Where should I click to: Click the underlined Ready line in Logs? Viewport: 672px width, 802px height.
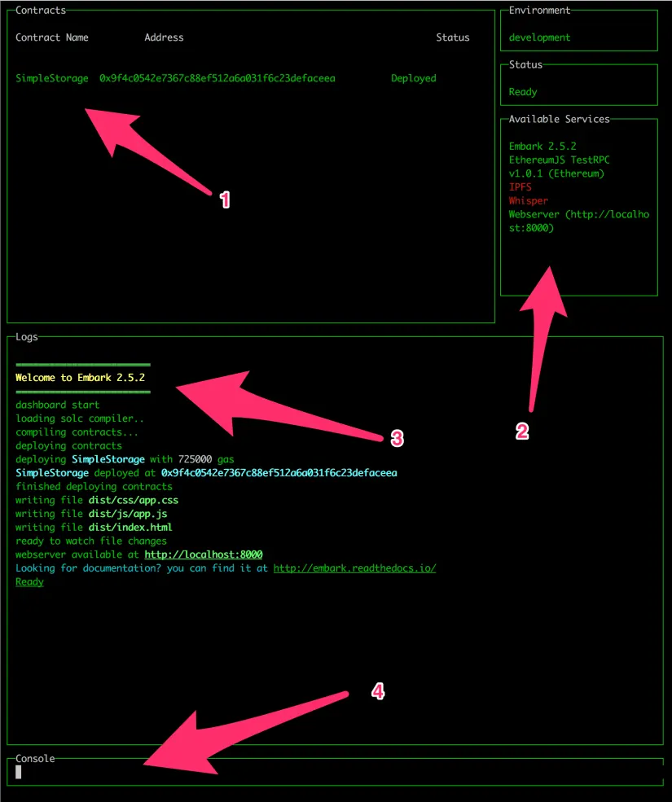[29, 582]
